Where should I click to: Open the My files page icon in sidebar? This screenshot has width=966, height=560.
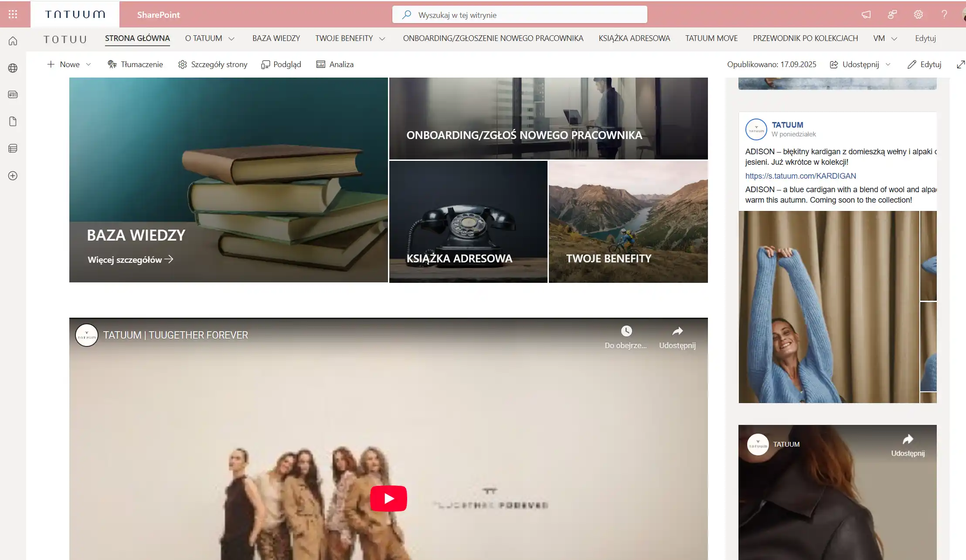tap(13, 122)
